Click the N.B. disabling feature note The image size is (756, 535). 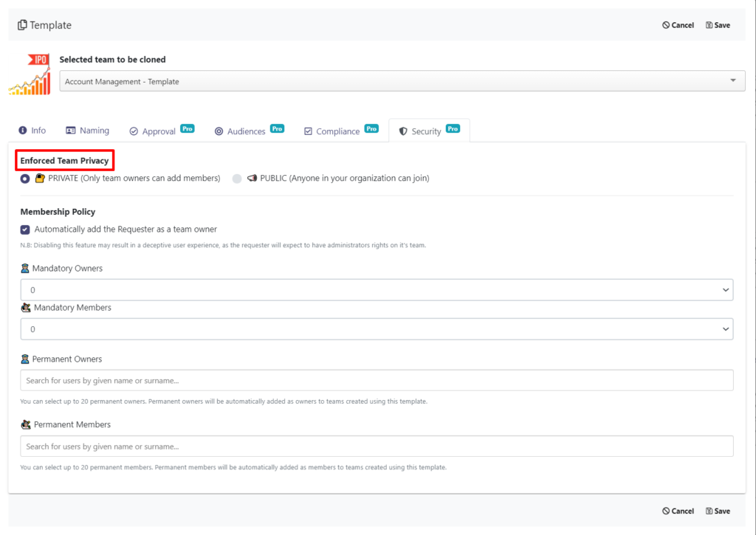(223, 245)
